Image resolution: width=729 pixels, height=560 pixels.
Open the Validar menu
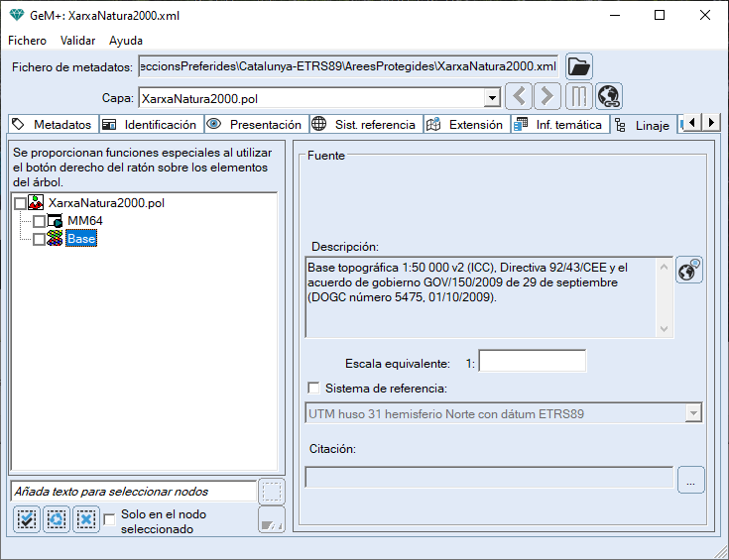pos(77,41)
